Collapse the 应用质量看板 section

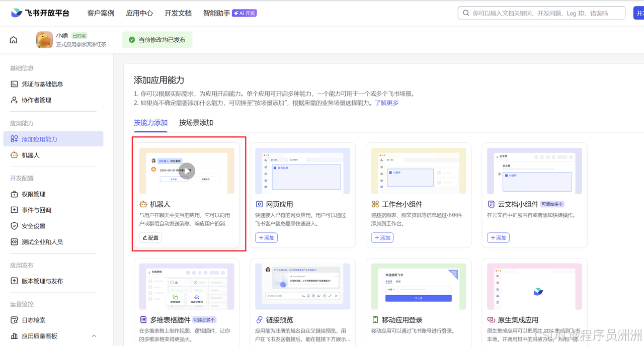click(x=94, y=336)
